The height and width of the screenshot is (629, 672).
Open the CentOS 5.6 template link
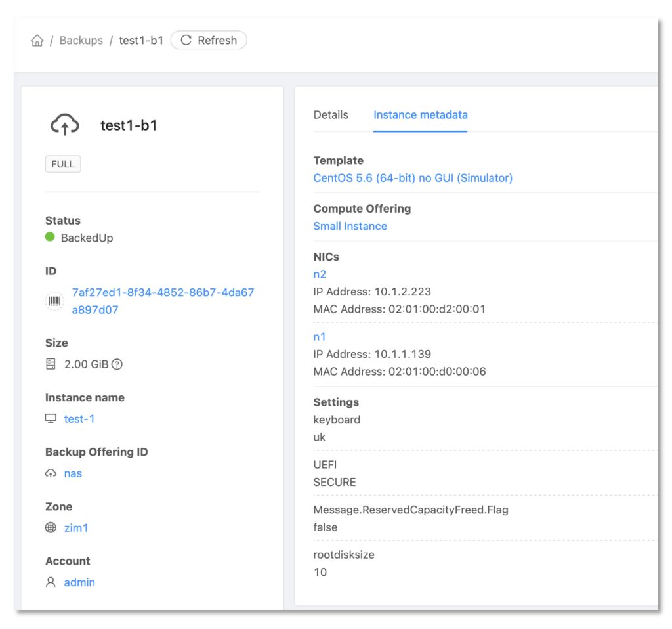point(413,178)
